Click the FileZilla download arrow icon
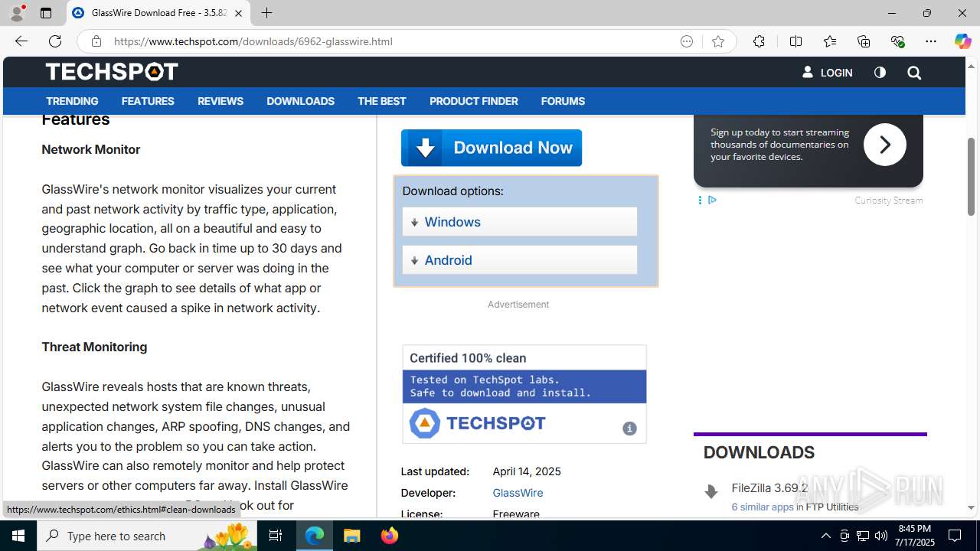Viewport: 980px width, 551px height. pos(711,491)
